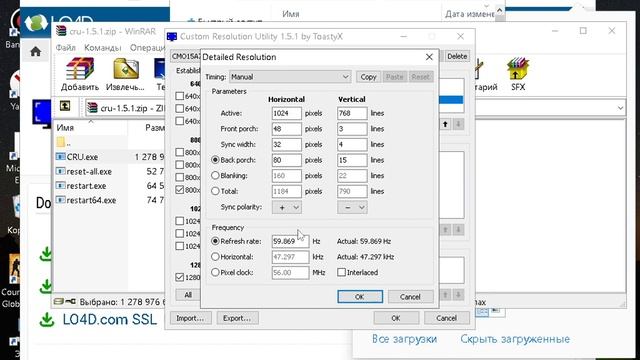The image size is (640, 360).
Task: Open the Команды menu in WinRAR
Action: [x=102, y=48]
